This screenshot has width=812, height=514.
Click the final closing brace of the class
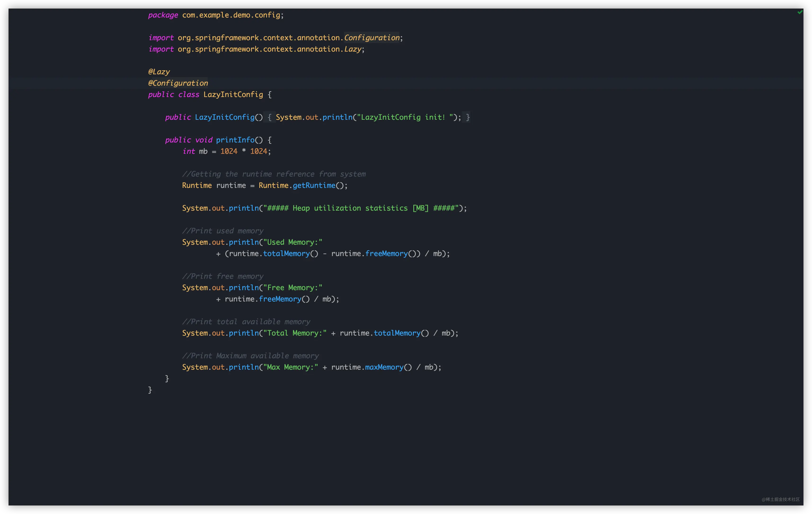(x=150, y=390)
